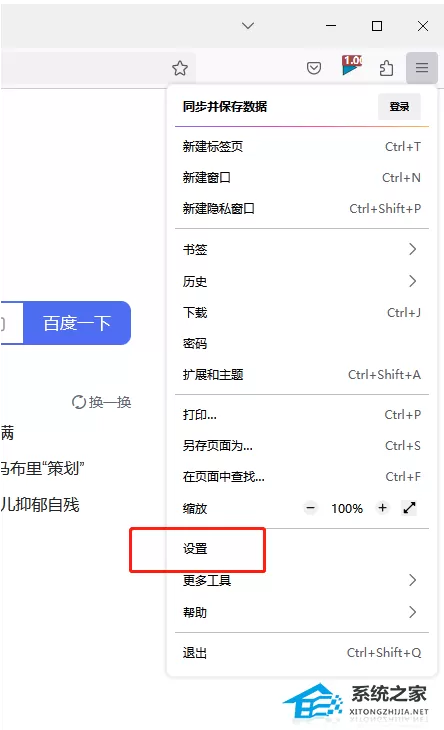444x730 pixels.
Task: Expand the 历史 history submenu
Action: click(302, 281)
